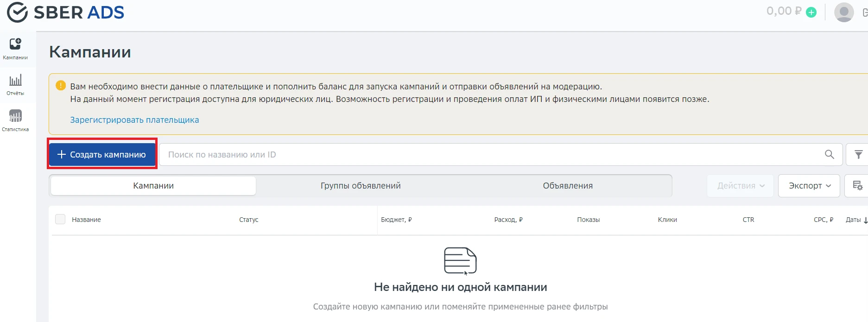Click the green plus top-up balance icon
This screenshot has height=322, width=868.
tap(811, 13)
